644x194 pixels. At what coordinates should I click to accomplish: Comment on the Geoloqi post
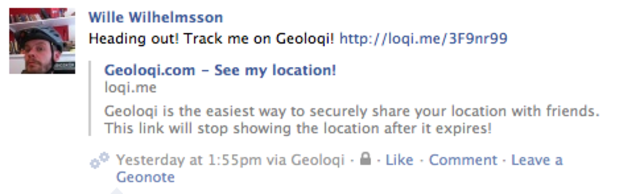(x=463, y=160)
